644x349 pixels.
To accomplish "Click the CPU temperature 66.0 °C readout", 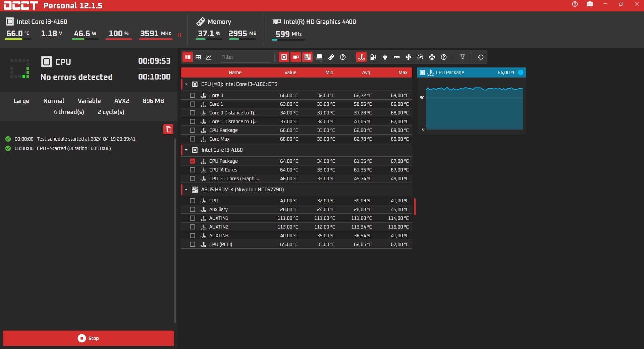I will coord(18,34).
